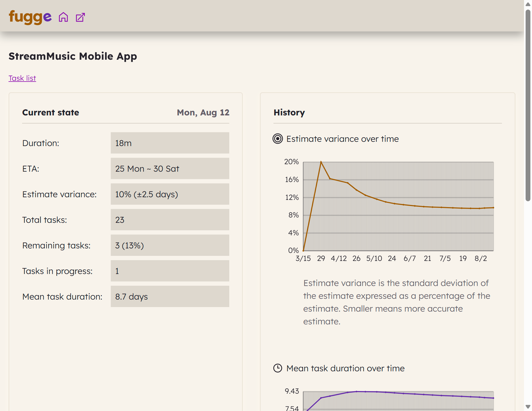Click the Duration field showing 18m
Screen dimensions: 532x411
pyautogui.click(x=170, y=143)
